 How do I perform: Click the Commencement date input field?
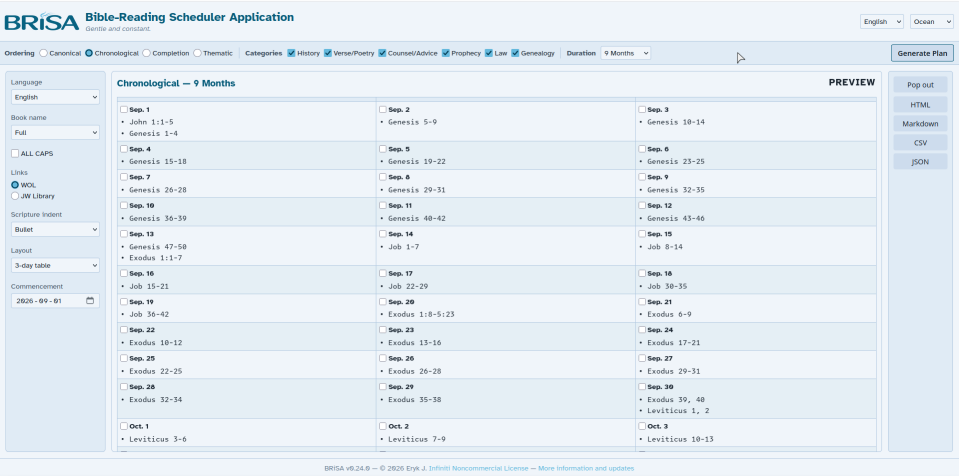click(55, 300)
